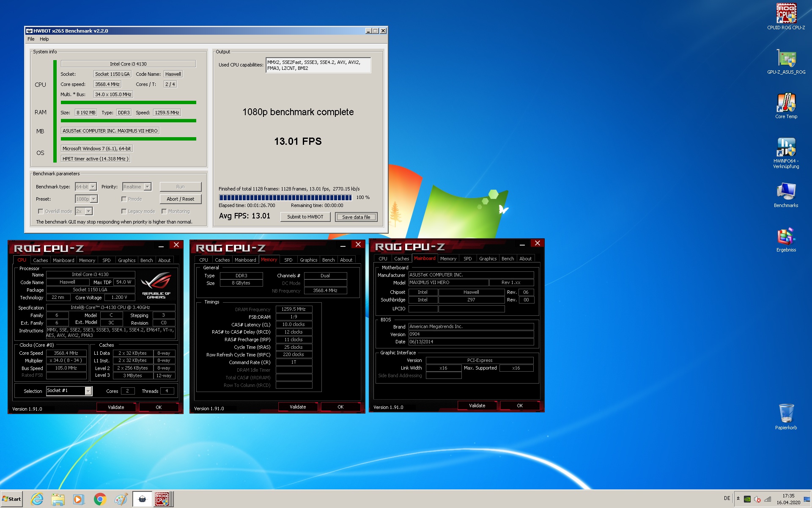Click network signal tray icon
The width and height of the screenshot is (812, 508).
coord(768,499)
